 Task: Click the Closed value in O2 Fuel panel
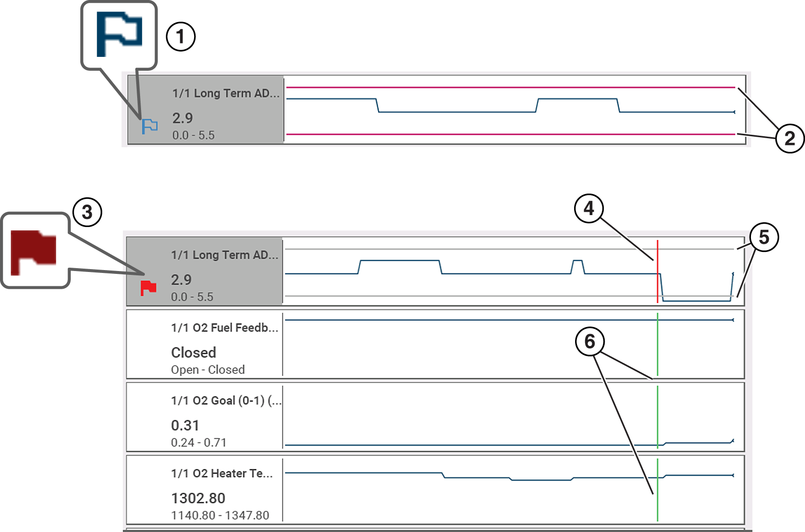click(x=194, y=353)
